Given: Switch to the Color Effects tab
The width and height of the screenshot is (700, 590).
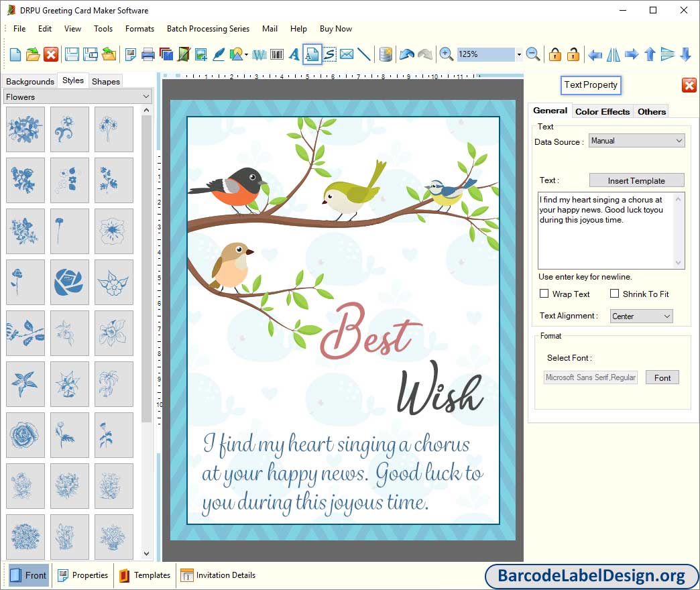Looking at the screenshot, I should tap(602, 111).
